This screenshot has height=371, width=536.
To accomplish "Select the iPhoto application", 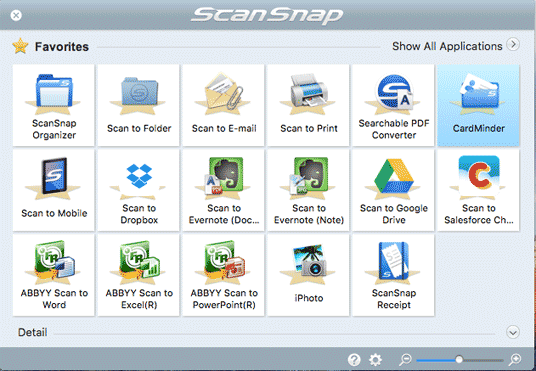I will (308, 275).
